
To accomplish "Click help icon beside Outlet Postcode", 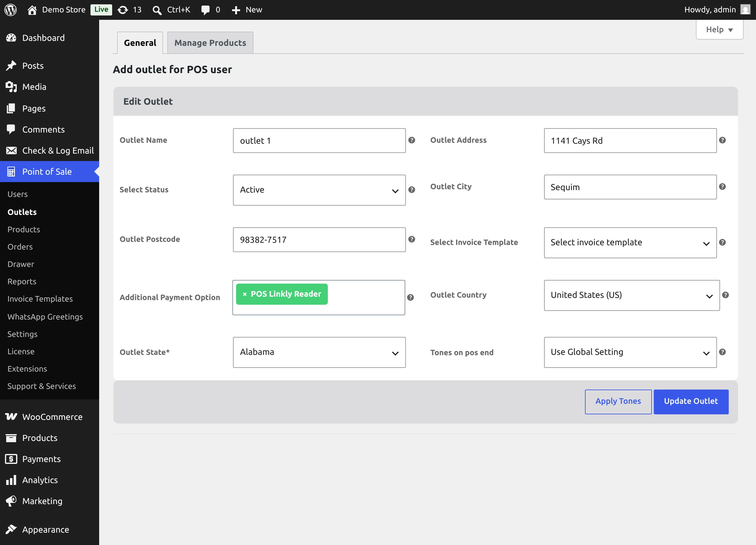I will pyautogui.click(x=412, y=239).
